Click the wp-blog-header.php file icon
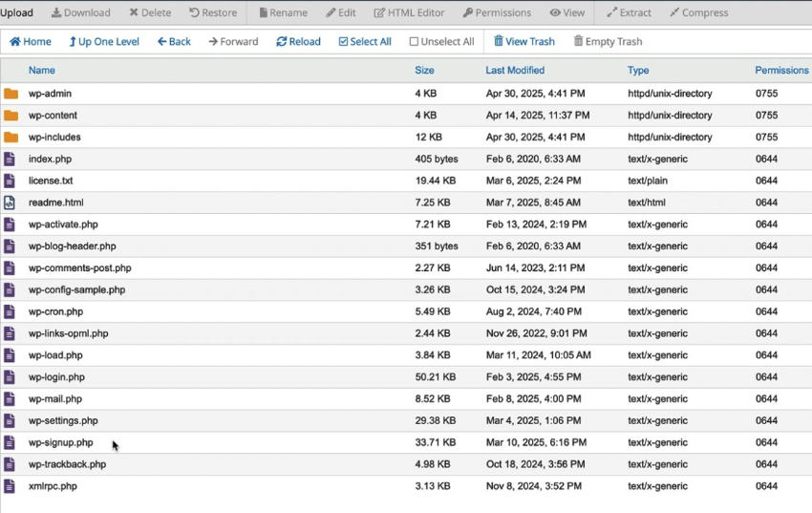The height and width of the screenshot is (513, 812). click(10, 246)
